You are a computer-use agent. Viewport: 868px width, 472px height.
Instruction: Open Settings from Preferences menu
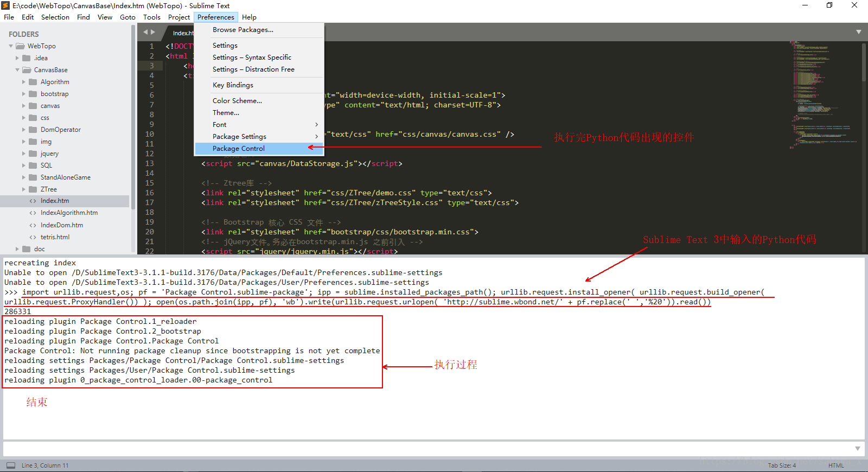coord(259,46)
